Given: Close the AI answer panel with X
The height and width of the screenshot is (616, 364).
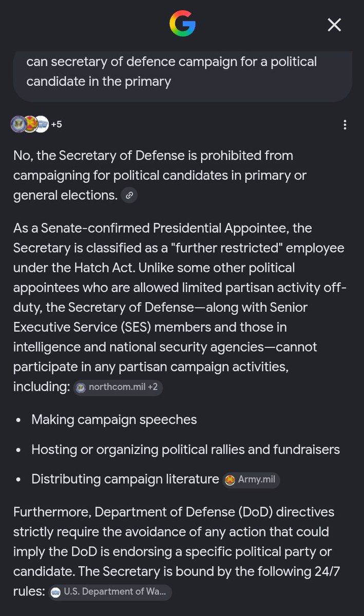Looking at the screenshot, I should click(334, 24).
